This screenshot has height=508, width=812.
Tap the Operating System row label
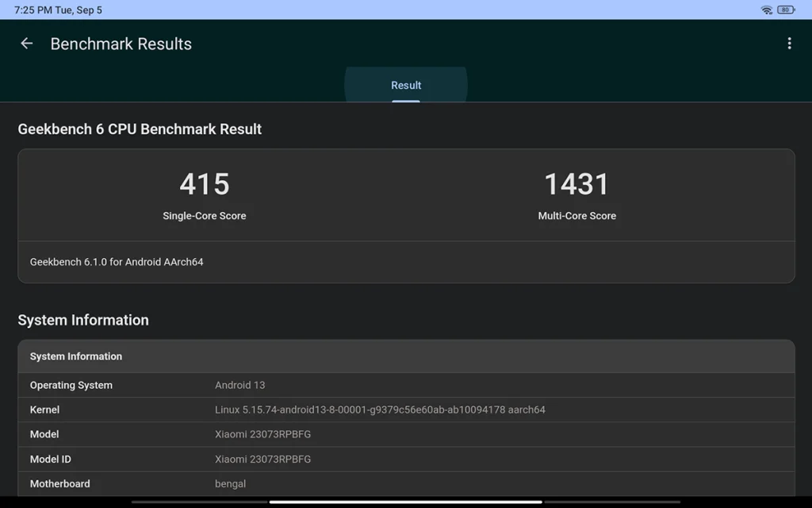click(71, 385)
